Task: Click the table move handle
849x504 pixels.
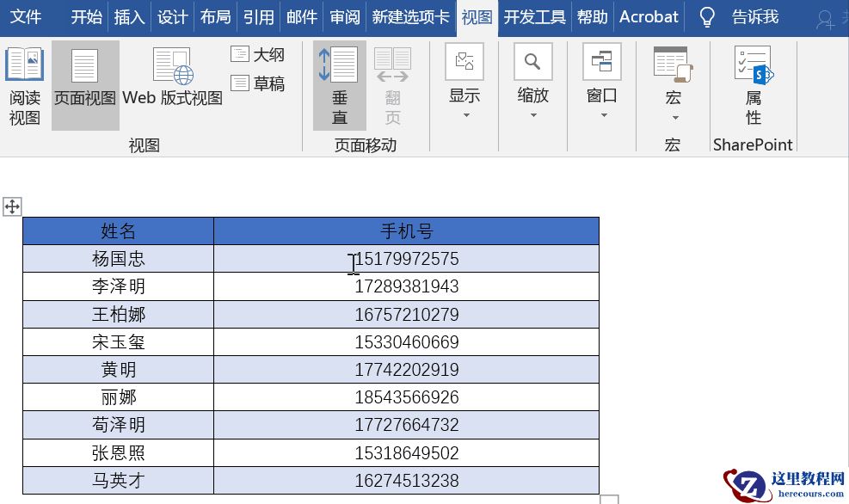Action: point(12,206)
